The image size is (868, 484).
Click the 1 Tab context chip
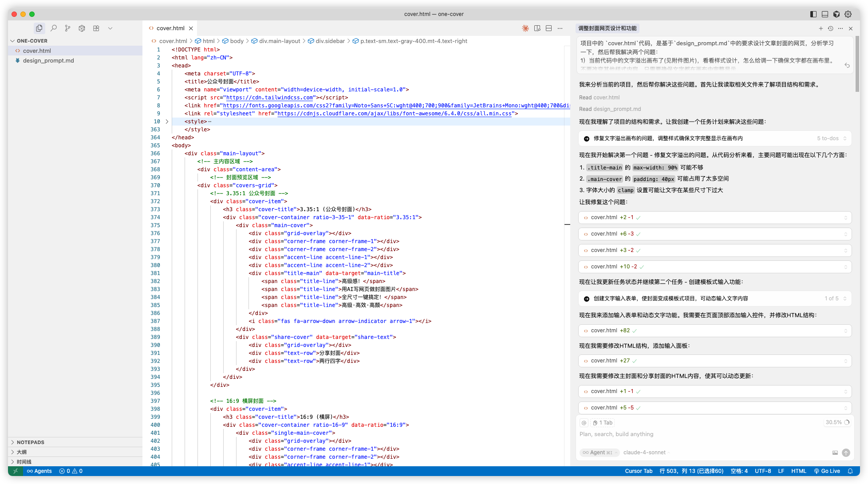click(603, 423)
